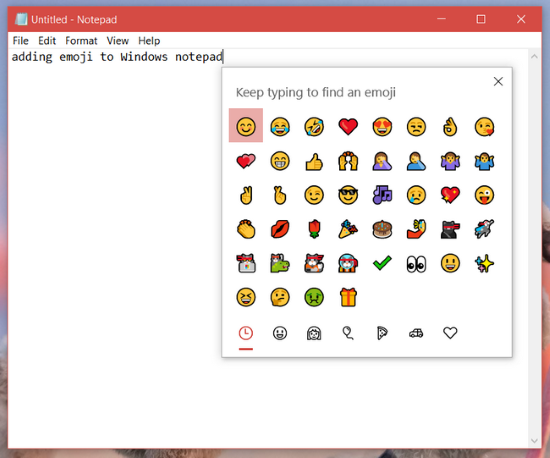Insert the crying face emoji
The width and height of the screenshot is (550, 458).
(x=416, y=195)
